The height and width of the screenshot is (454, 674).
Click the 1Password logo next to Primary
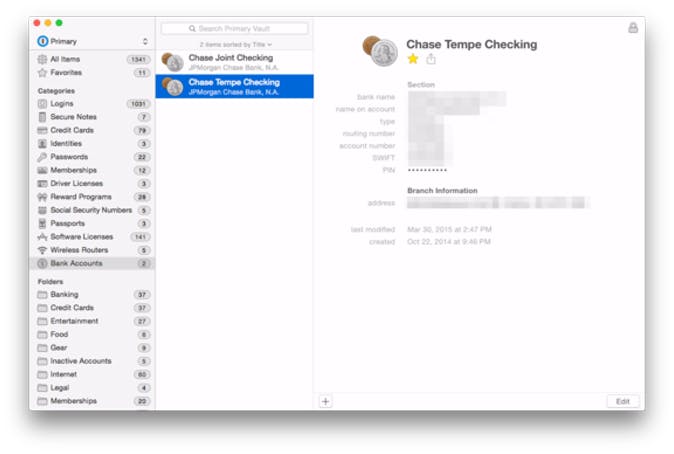point(43,41)
